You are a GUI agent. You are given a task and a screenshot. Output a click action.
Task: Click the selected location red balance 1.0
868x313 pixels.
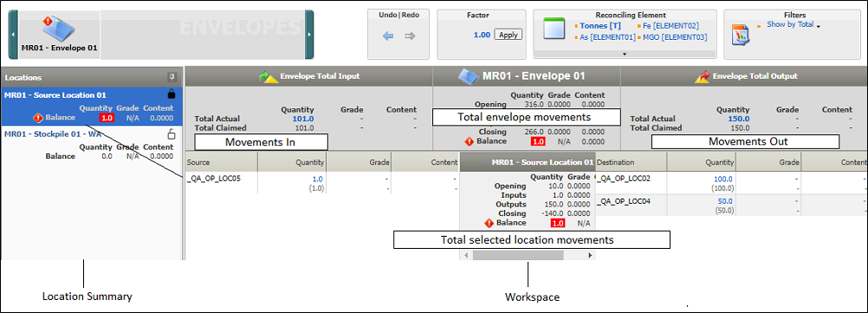tap(558, 223)
